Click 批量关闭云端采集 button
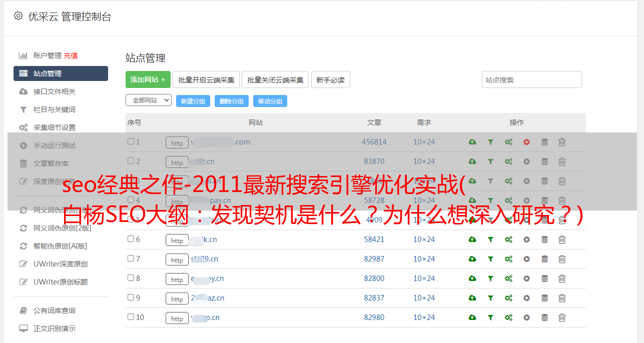The width and height of the screenshot is (644, 343). click(x=275, y=79)
